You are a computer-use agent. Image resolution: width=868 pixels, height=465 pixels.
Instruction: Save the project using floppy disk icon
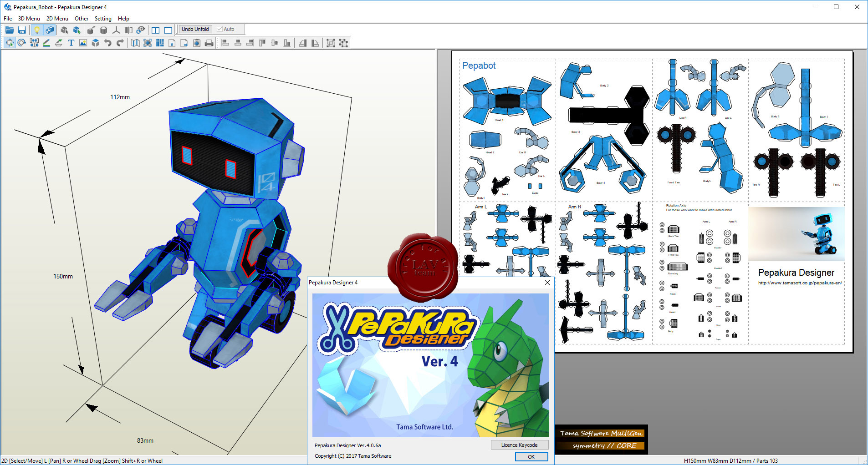coord(22,30)
